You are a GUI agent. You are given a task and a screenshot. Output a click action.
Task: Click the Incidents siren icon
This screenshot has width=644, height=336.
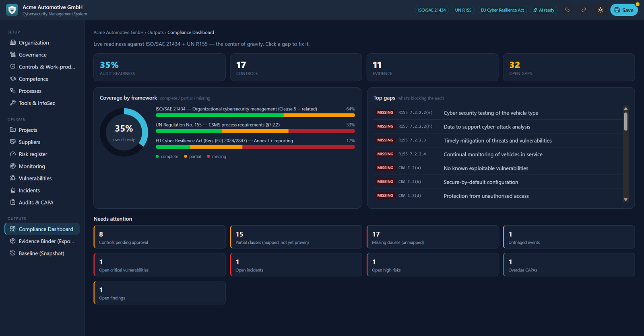coord(13,190)
